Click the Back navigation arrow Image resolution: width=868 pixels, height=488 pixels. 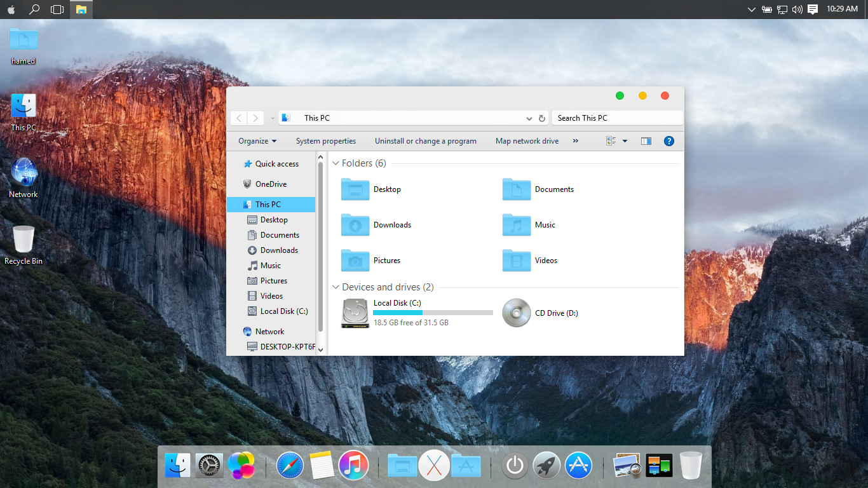[x=239, y=118]
